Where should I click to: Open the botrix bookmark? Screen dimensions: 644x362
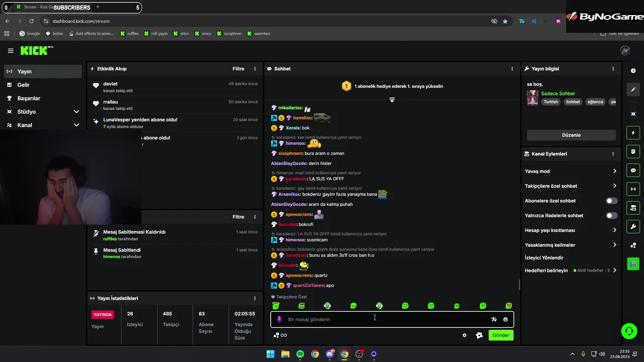[54, 34]
